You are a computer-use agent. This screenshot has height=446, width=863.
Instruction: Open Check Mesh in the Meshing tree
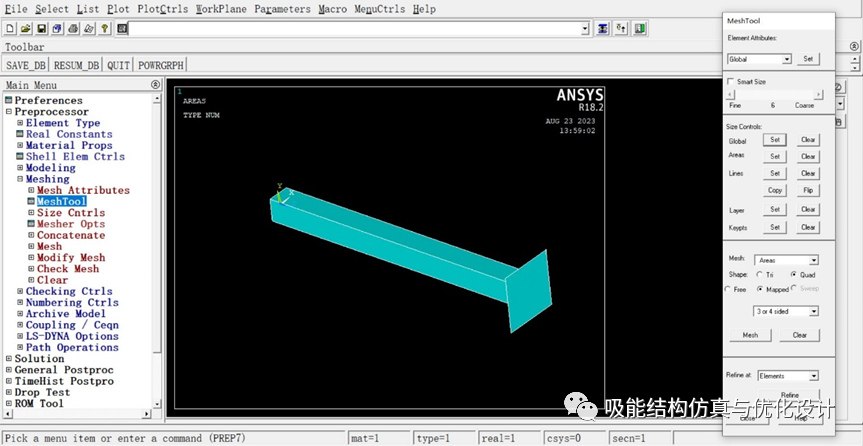coord(68,269)
